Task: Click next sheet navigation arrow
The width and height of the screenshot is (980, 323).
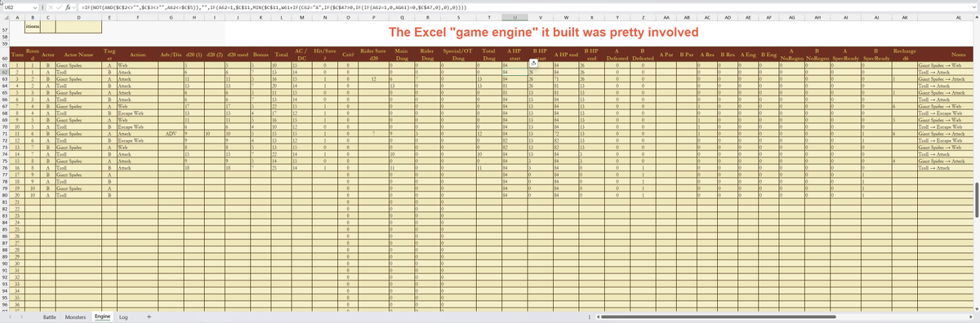Action: [23, 316]
